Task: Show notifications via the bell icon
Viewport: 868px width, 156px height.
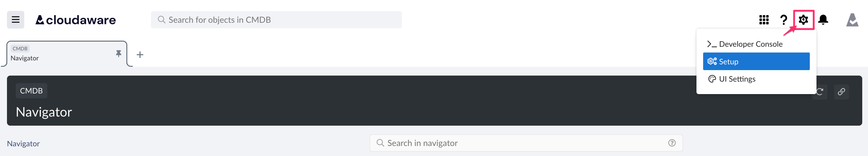Action: tap(823, 20)
